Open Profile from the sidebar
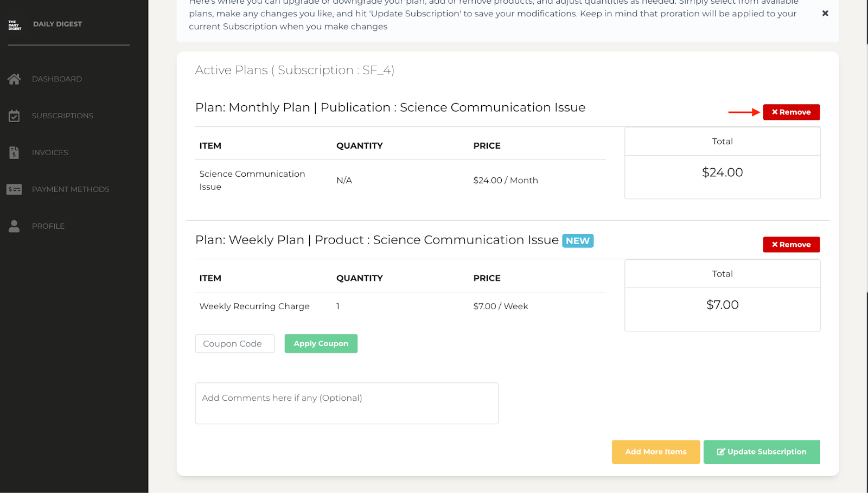868x493 pixels. pyautogui.click(x=48, y=226)
